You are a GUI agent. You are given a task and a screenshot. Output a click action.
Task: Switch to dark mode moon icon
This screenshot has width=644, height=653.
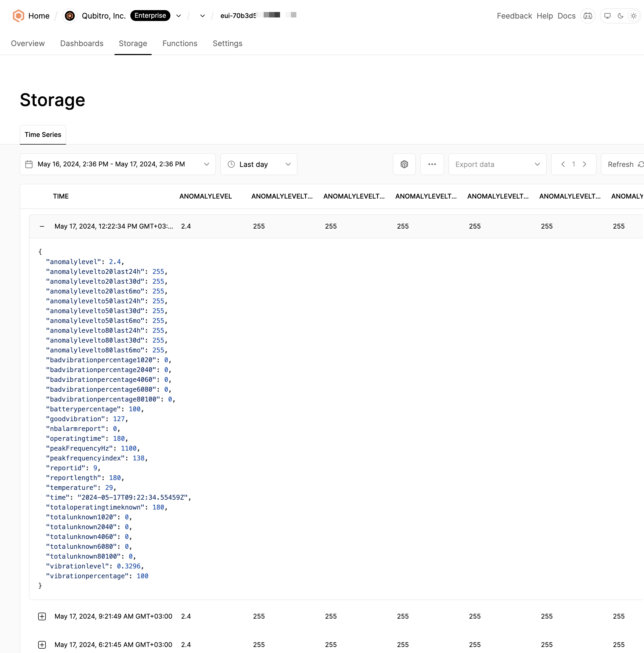pyautogui.click(x=620, y=16)
